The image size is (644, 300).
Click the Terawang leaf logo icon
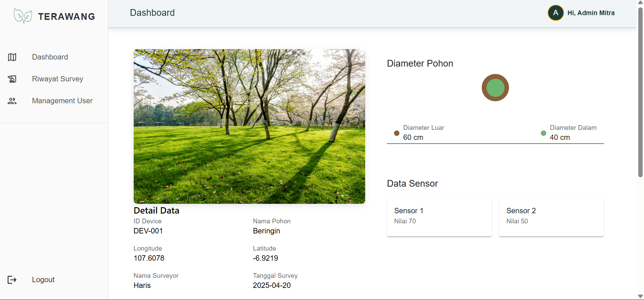coord(23,16)
